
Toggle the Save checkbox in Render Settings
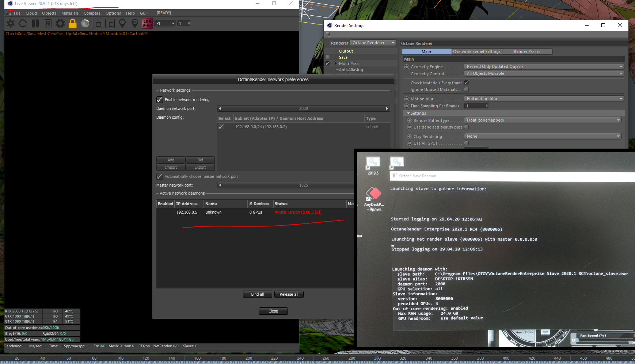328,57
